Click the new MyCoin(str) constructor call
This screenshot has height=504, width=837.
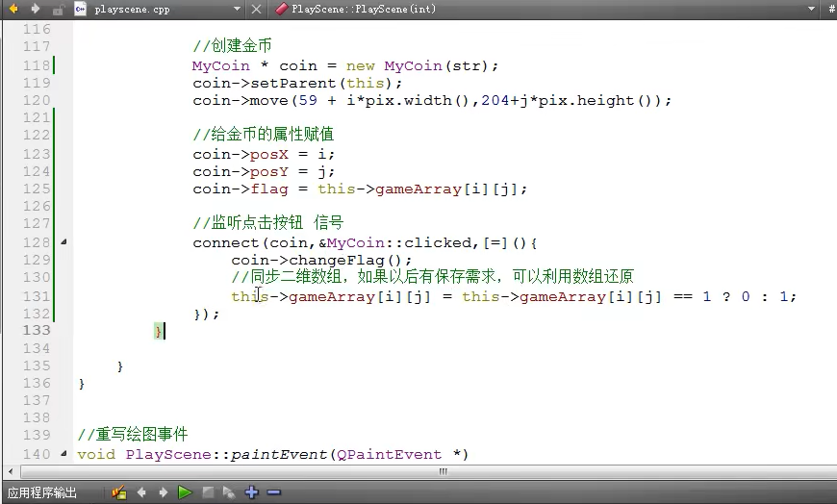(x=417, y=65)
